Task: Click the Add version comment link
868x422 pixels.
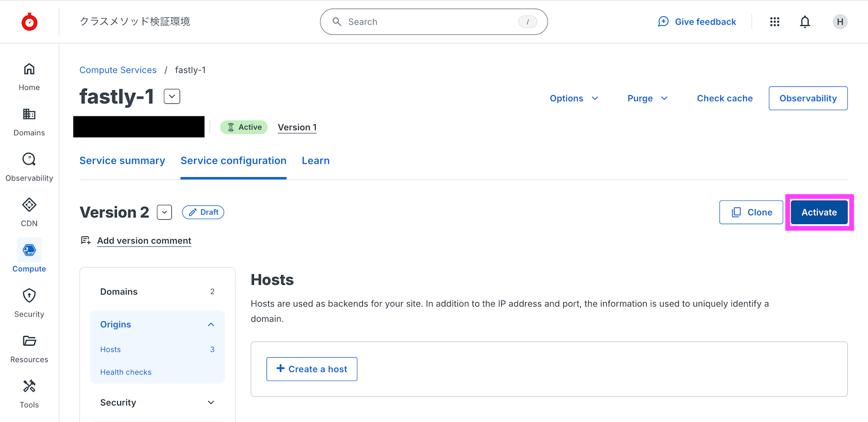Action: tap(144, 241)
